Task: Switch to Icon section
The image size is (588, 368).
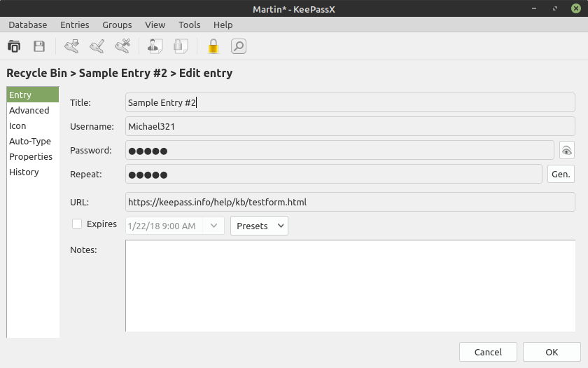Action: [33, 125]
